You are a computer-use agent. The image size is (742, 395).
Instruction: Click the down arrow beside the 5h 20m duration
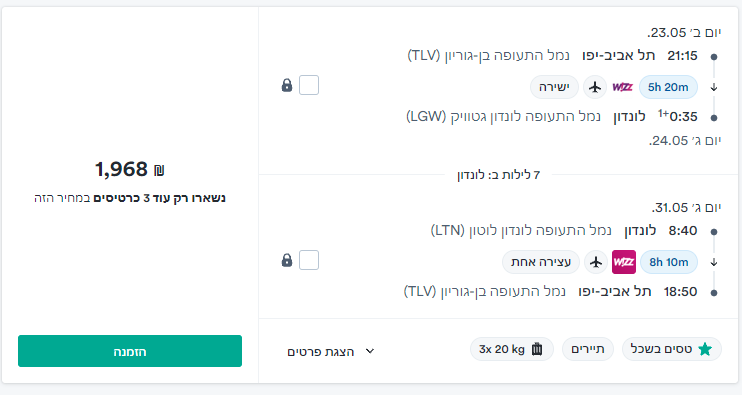point(714,87)
